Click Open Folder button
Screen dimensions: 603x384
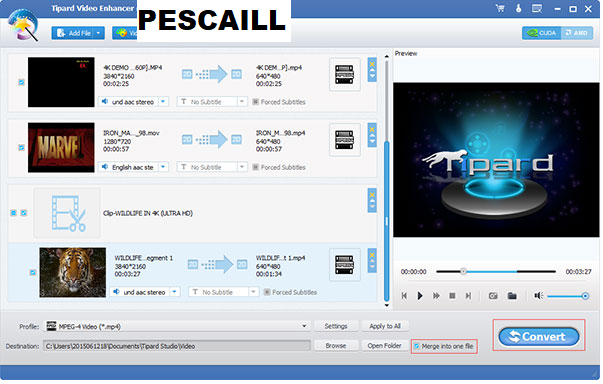385,346
